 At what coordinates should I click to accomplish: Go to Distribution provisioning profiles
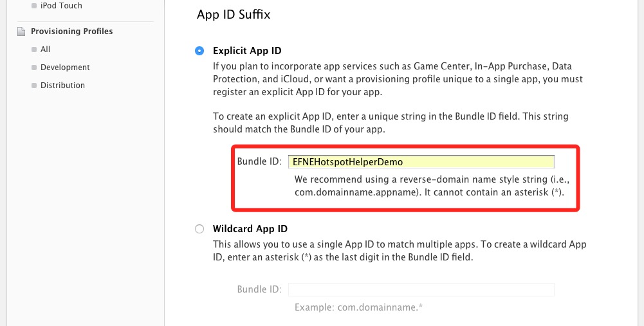click(62, 86)
